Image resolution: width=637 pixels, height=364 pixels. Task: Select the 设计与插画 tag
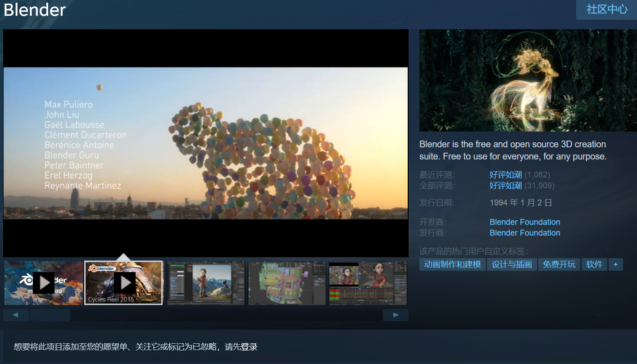512,264
